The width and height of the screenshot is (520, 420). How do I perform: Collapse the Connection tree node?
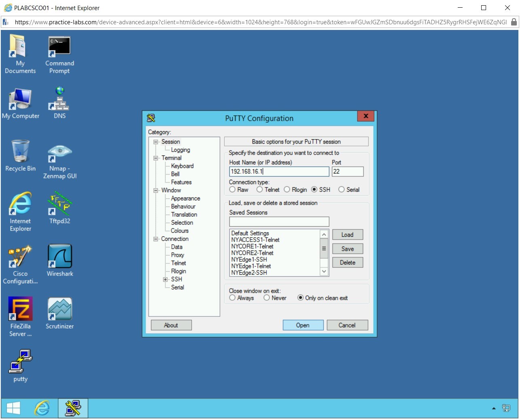tap(156, 239)
